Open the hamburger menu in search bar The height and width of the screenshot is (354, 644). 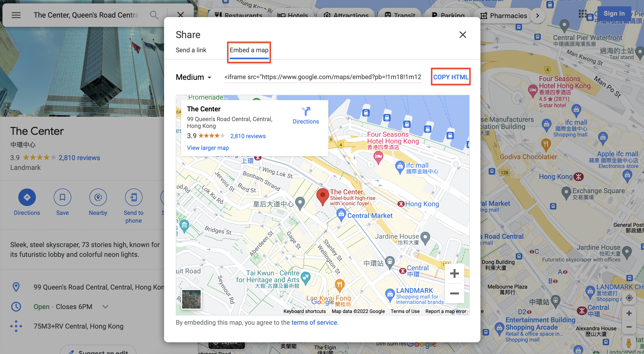(x=16, y=15)
